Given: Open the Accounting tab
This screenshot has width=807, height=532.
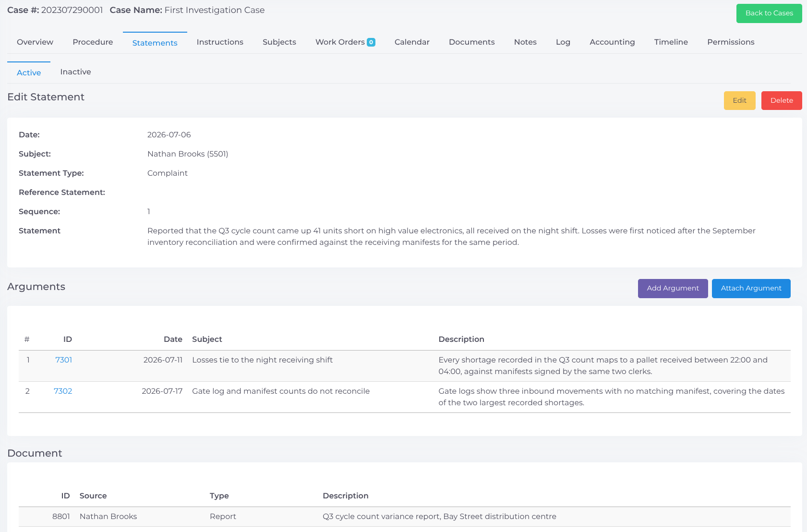Looking at the screenshot, I should pos(612,42).
